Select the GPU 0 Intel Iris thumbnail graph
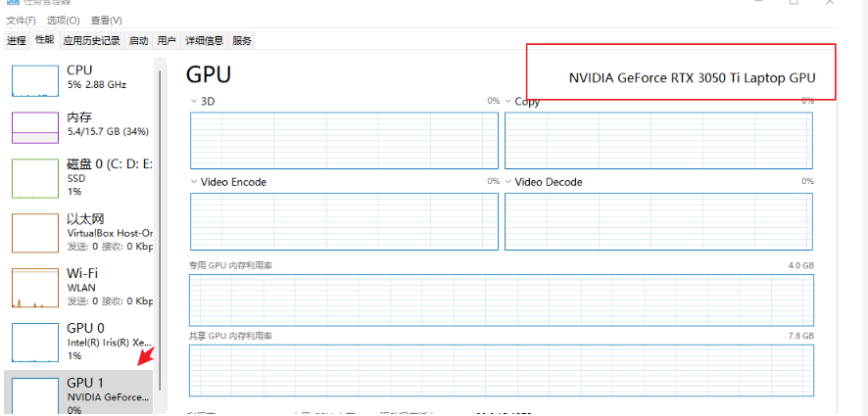Image resolution: width=868 pixels, height=416 pixels. coord(35,343)
